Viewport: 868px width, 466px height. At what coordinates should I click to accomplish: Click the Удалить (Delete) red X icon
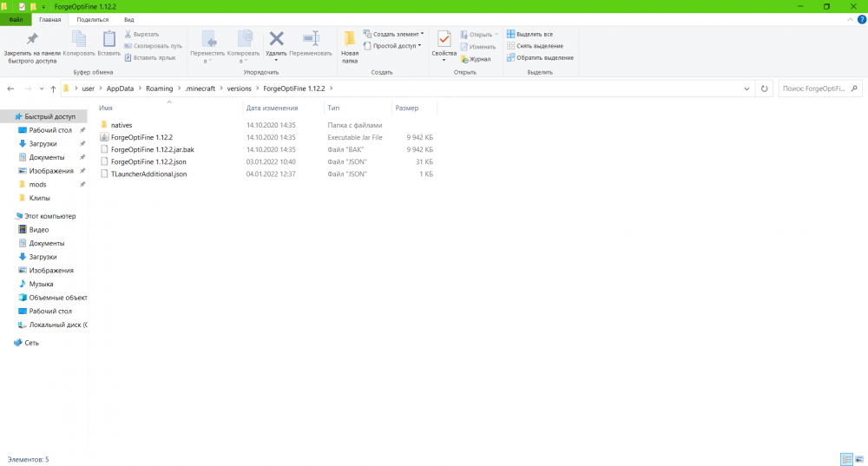point(276,39)
